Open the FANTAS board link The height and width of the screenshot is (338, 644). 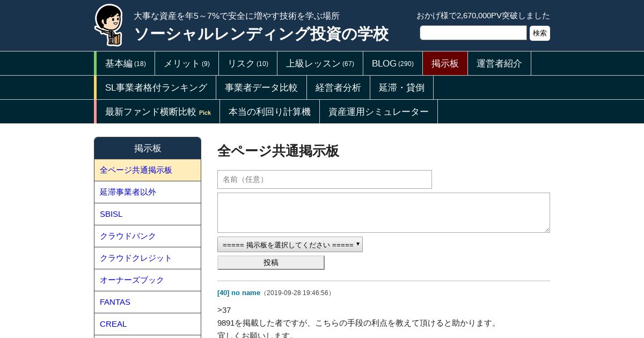[x=148, y=302]
